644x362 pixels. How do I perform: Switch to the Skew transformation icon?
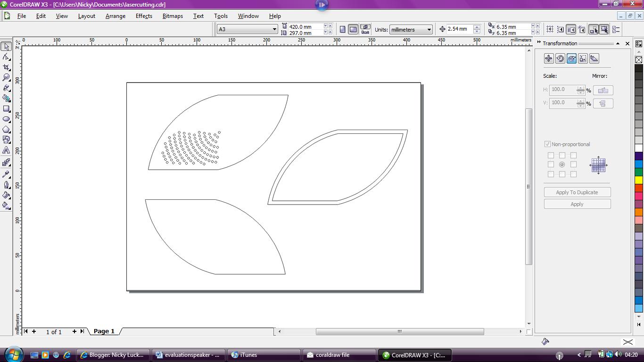coord(594,58)
